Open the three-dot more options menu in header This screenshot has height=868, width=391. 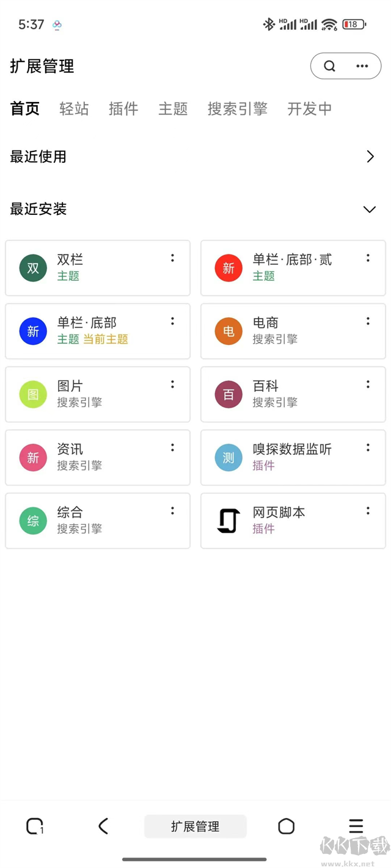362,66
